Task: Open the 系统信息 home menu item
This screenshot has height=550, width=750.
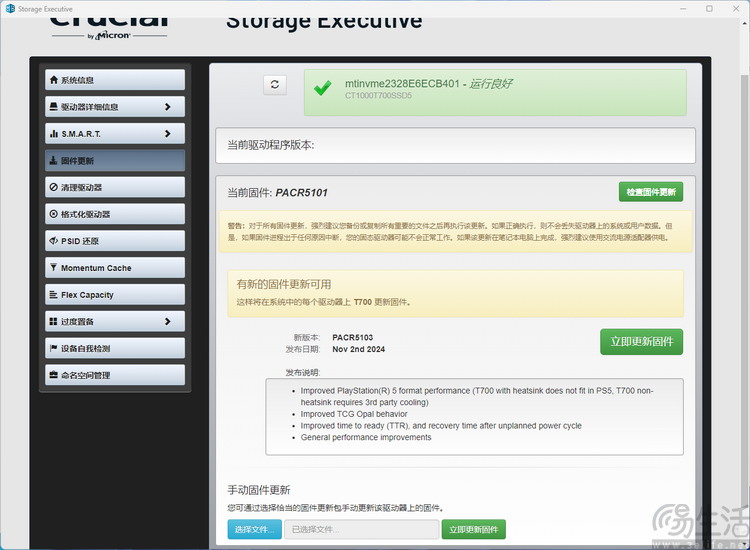Action: click(115, 80)
